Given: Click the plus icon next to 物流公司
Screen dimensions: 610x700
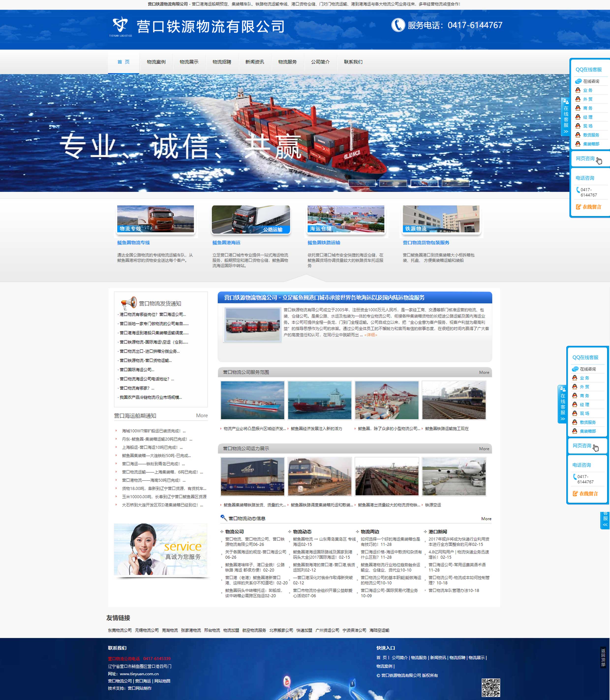Looking at the screenshot, I should (x=222, y=531).
